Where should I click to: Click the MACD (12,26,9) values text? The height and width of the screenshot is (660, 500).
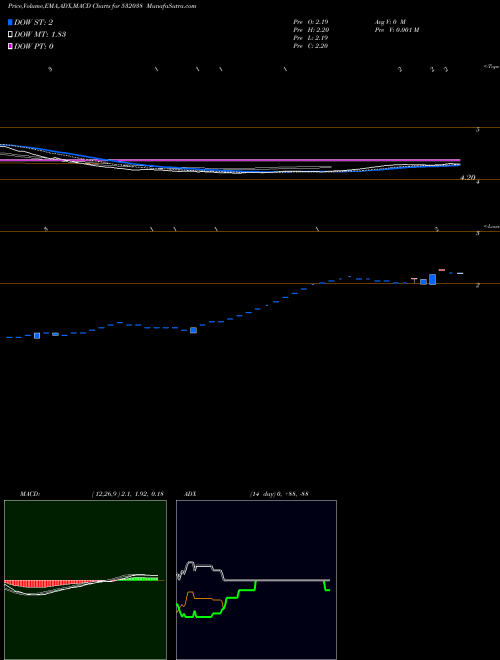(127, 494)
